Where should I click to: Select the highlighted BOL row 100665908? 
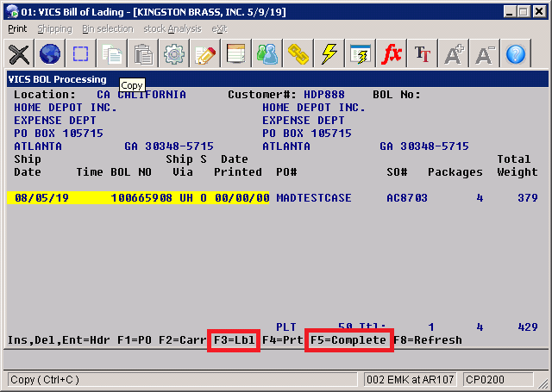tap(138, 197)
